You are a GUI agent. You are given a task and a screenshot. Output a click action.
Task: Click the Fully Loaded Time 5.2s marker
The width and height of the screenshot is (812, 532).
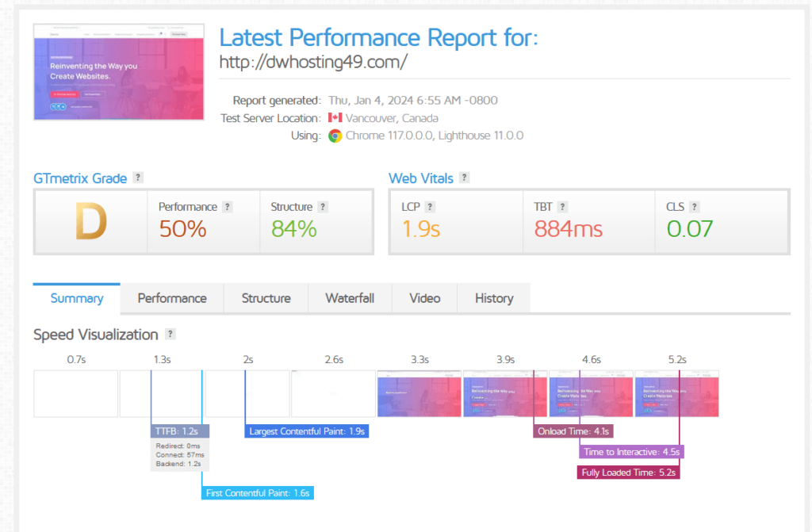(x=628, y=471)
